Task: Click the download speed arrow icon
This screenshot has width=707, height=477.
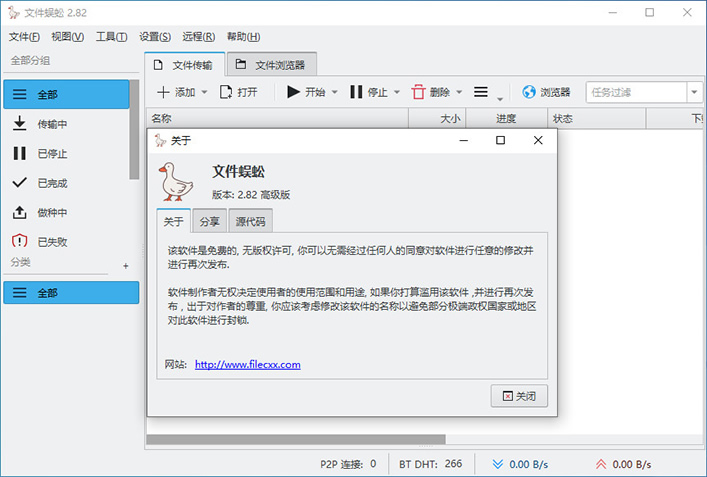Action: coord(498,464)
